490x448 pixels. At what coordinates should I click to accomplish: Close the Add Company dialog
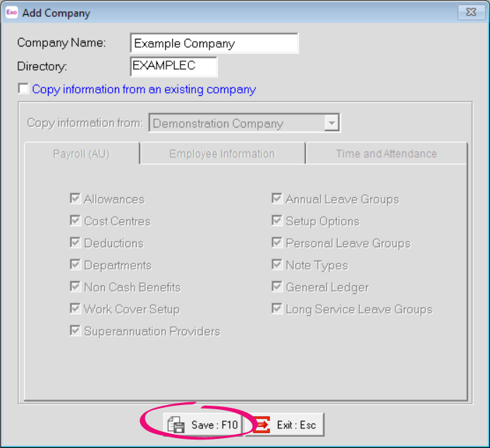point(471,12)
